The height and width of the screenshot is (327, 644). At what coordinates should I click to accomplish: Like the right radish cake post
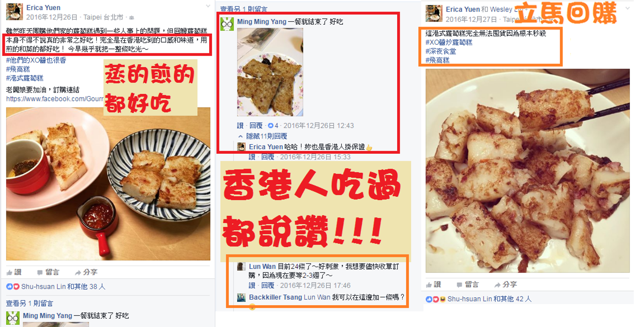(433, 284)
